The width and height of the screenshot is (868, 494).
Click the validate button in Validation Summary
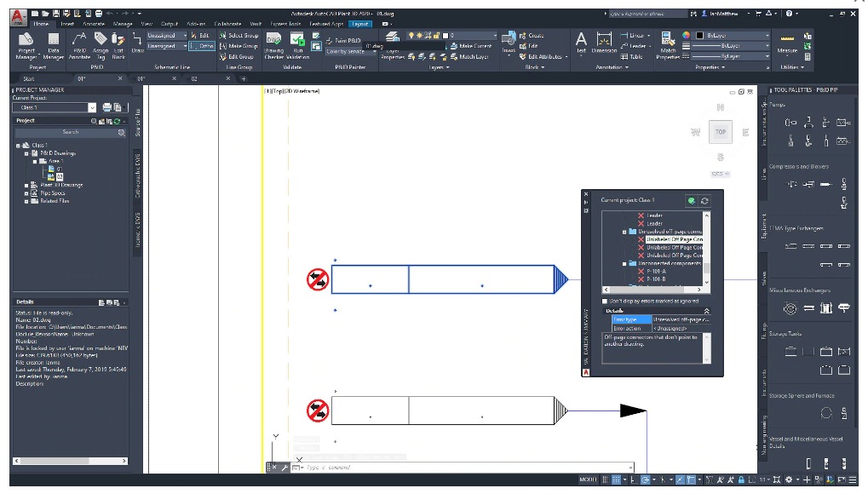691,201
